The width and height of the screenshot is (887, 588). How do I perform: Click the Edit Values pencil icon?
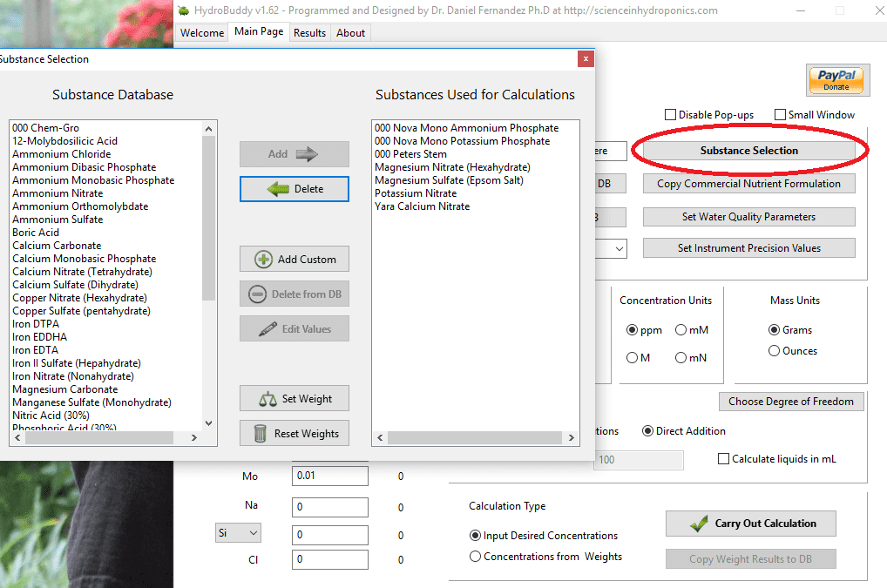[267, 329]
